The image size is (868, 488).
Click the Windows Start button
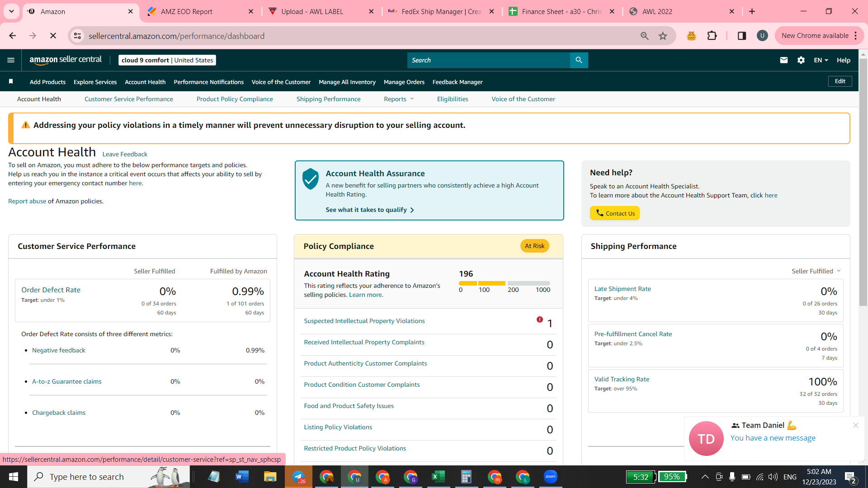click(14, 477)
